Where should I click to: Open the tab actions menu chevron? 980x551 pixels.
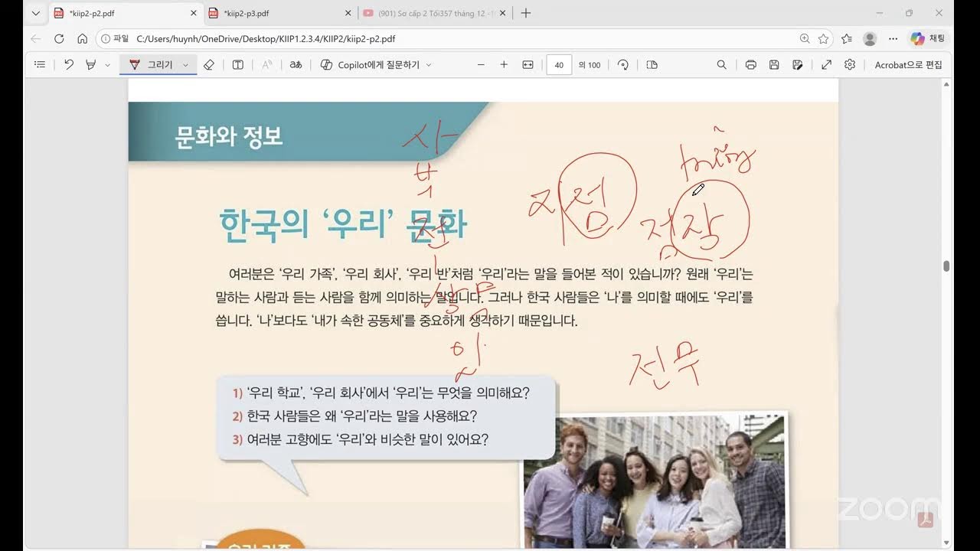36,13
